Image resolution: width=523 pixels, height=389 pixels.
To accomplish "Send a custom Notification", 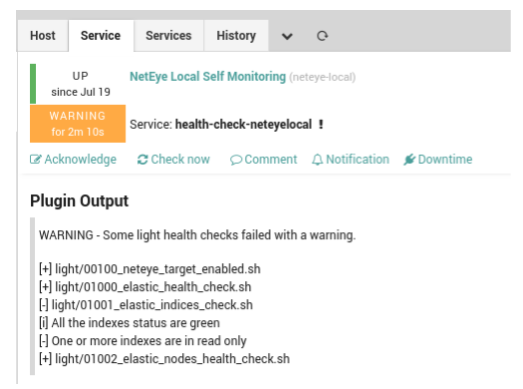I will 351,159.
